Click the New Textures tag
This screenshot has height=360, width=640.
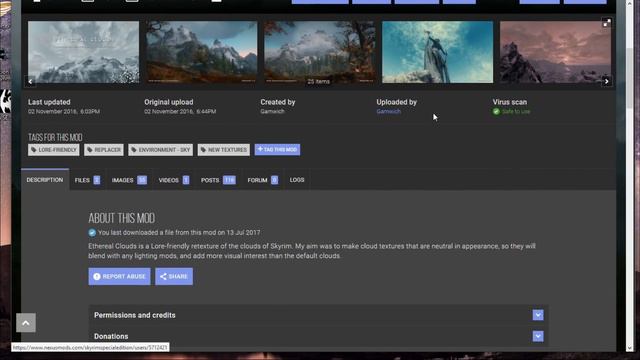click(x=224, y=150)
